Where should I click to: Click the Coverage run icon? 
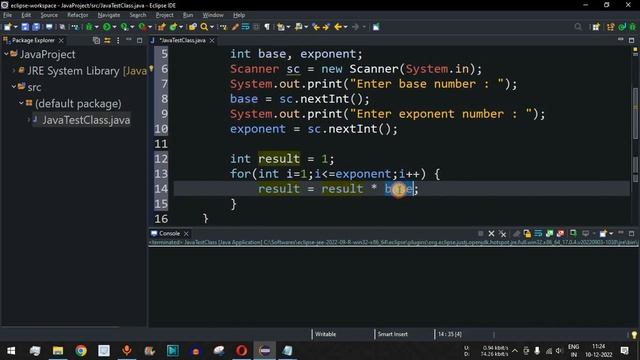click(x=124, y=27)
